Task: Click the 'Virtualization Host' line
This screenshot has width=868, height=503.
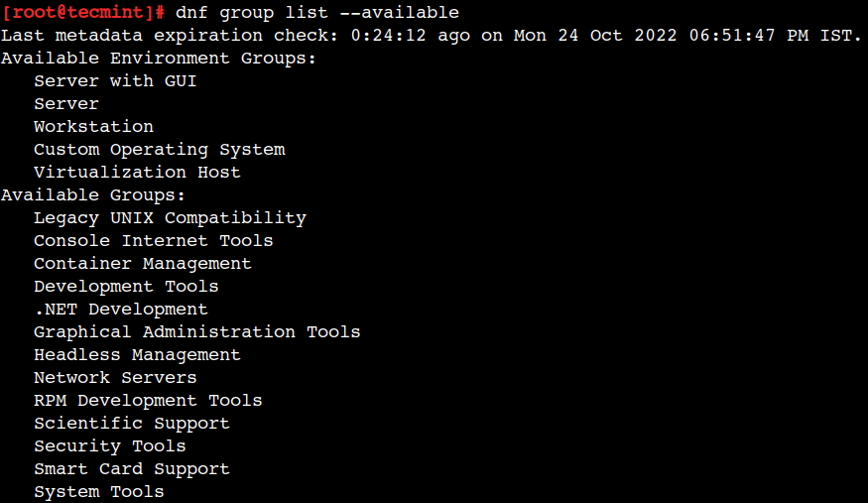Action: click(137, 172)
